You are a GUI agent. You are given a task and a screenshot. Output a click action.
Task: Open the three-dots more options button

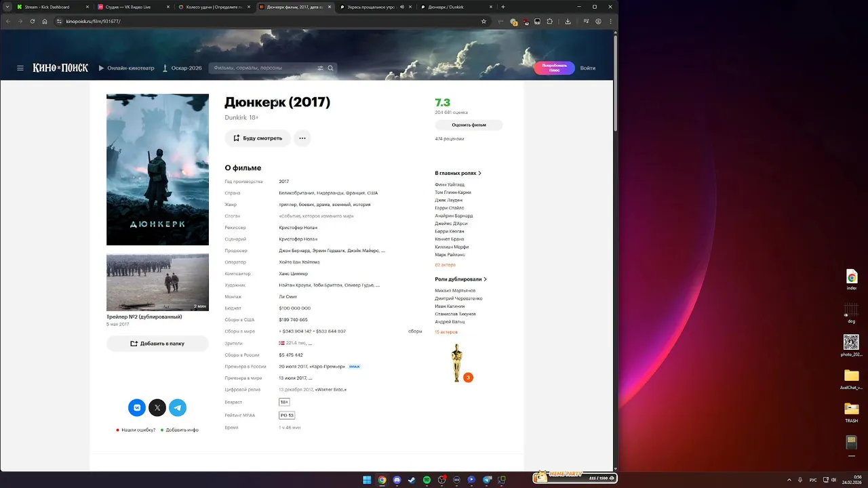point(302,138)
